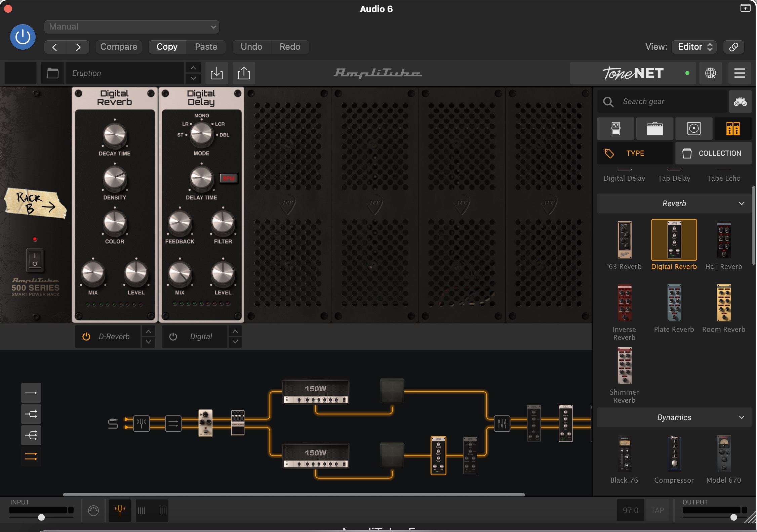Open the View Editor dropdown
This screenshot has height=532, width=757.
tap(694, 47)
